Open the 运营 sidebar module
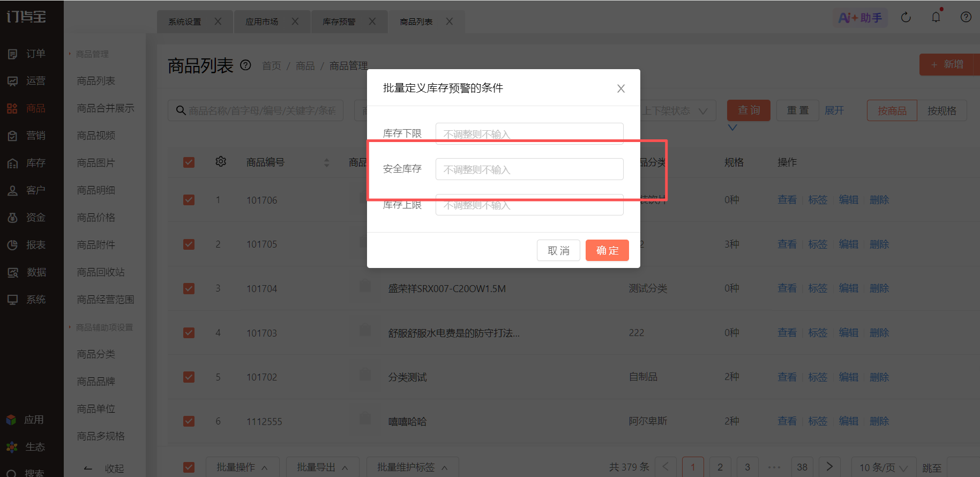Viewport: 980px width, 477px height. (x=27, y=81)
